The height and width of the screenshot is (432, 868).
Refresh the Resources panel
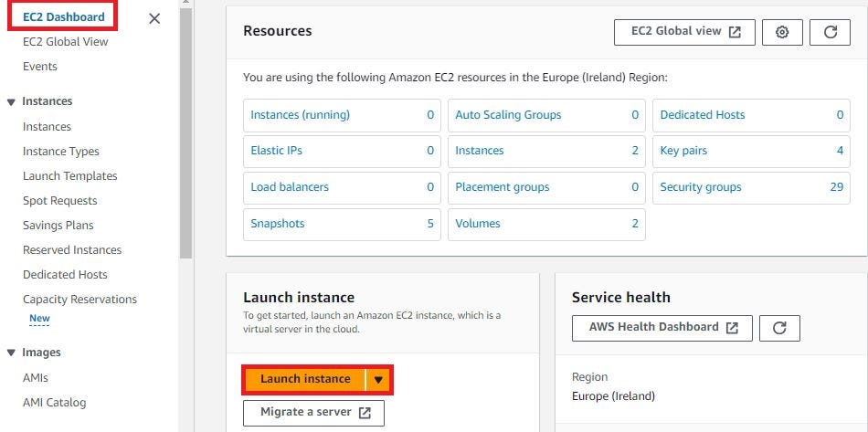pyautogui.click(x=830, y=32)
